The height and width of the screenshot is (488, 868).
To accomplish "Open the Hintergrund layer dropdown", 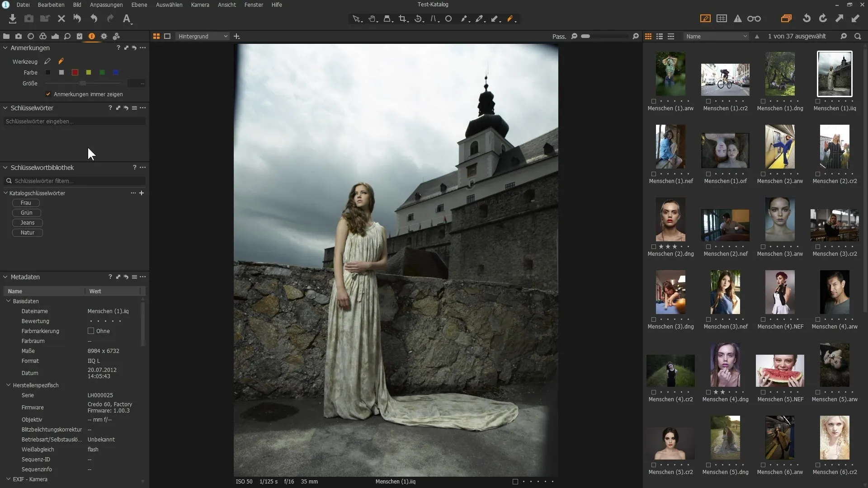I will (202, 36).
